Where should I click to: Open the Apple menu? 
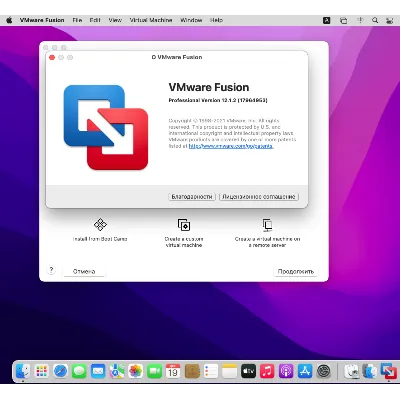(9, 20)
